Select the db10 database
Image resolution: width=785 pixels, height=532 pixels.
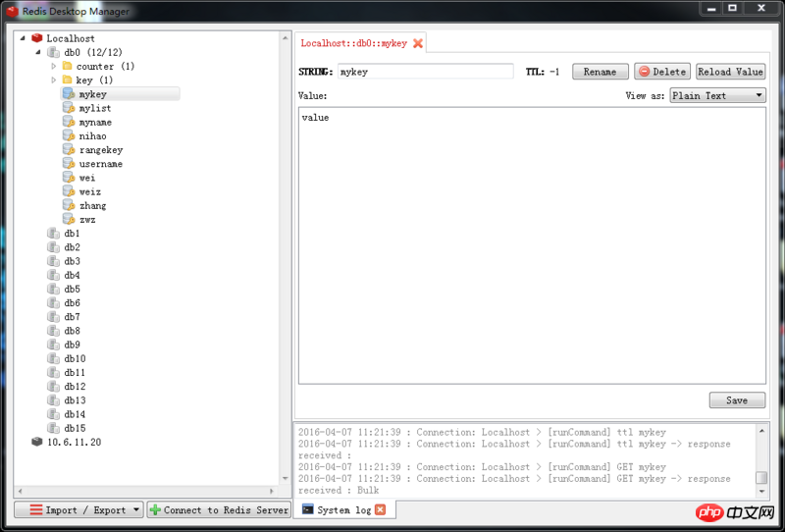(75, 358)
